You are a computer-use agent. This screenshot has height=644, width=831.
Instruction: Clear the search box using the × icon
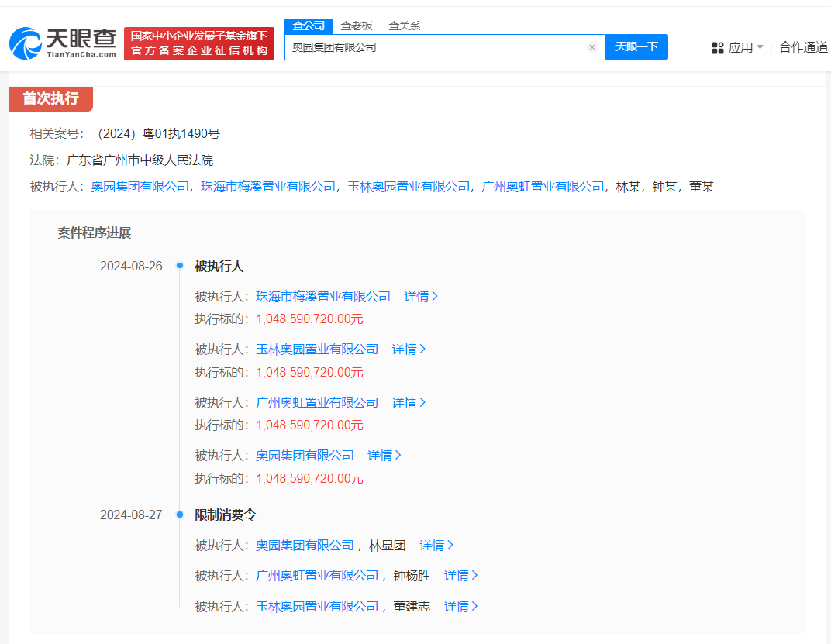click(592, 47)
